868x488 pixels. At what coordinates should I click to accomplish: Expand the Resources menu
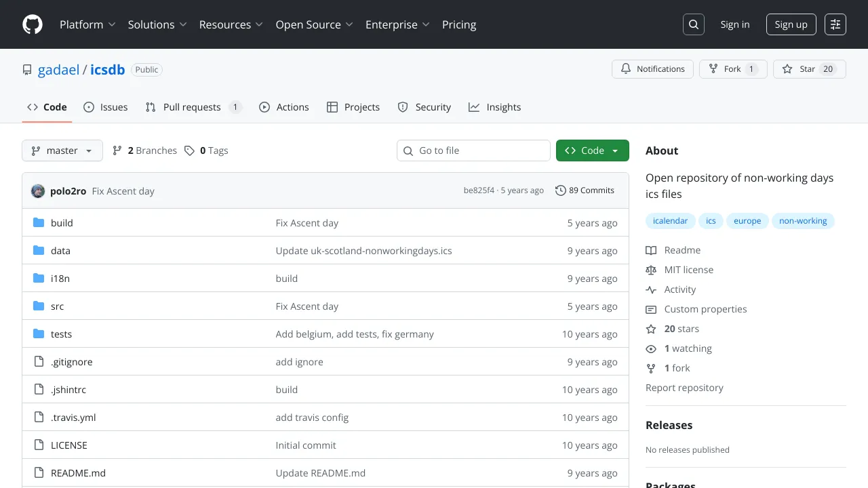pos(231,24)
